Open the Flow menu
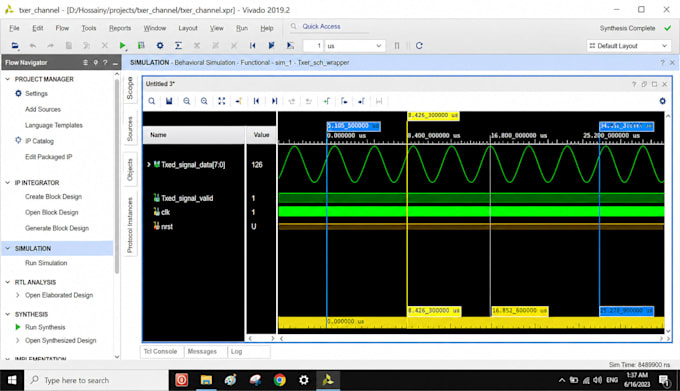 (x=62, y=28)
